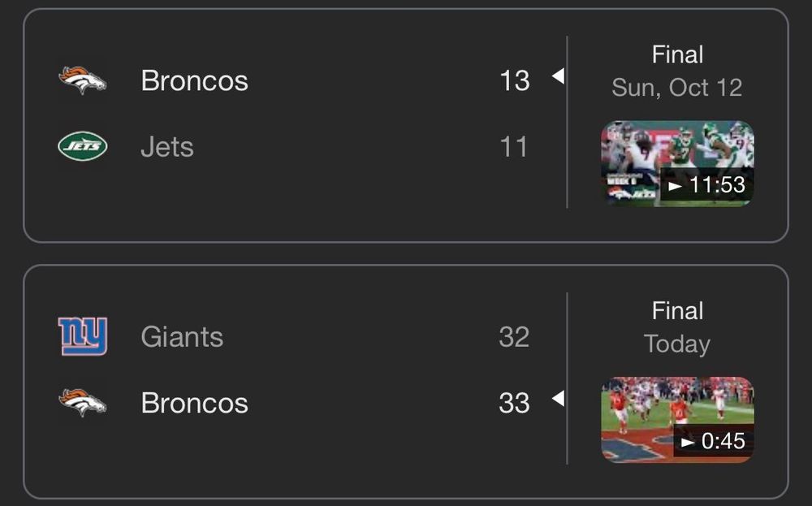Click the blue Giants NY logo
The width and height of the screenshot is (812, 506).
tap(82, 336)
